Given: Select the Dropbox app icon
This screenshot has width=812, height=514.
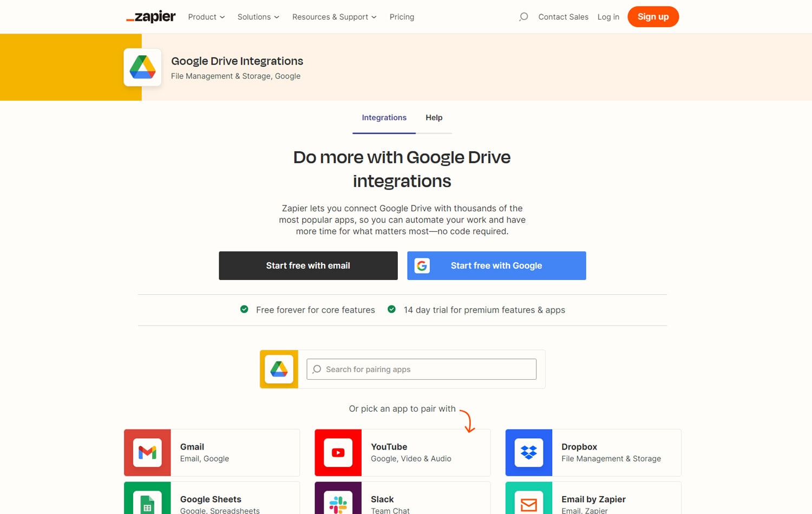Looking at the screenshot, I should 528,452.
